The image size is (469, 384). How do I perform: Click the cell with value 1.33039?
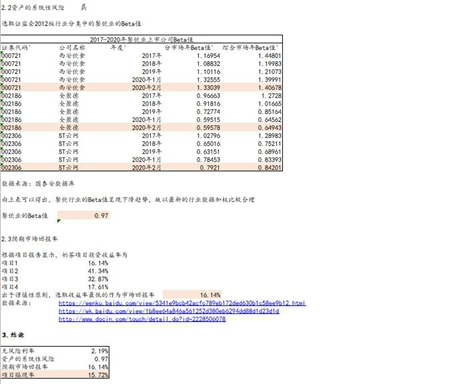208,88
